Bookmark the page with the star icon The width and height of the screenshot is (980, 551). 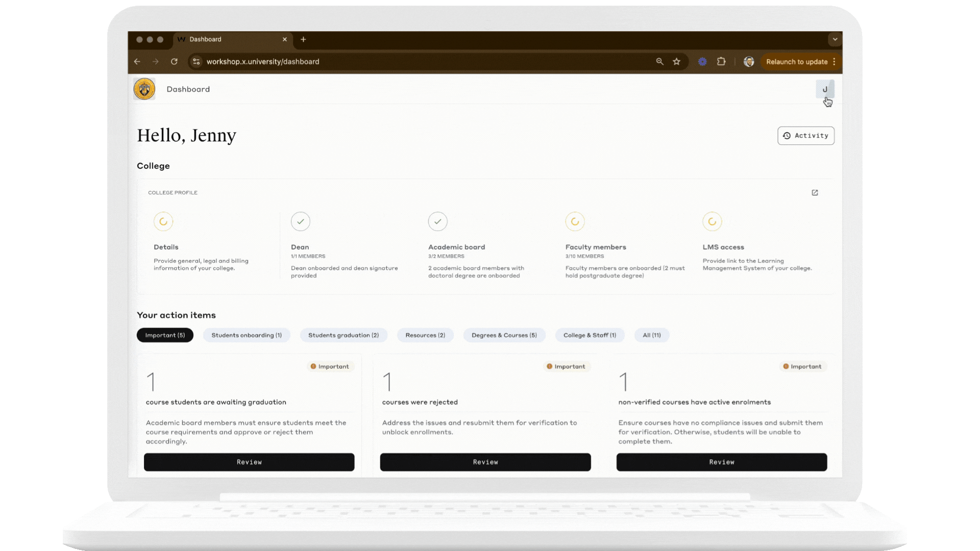[677, 61]
